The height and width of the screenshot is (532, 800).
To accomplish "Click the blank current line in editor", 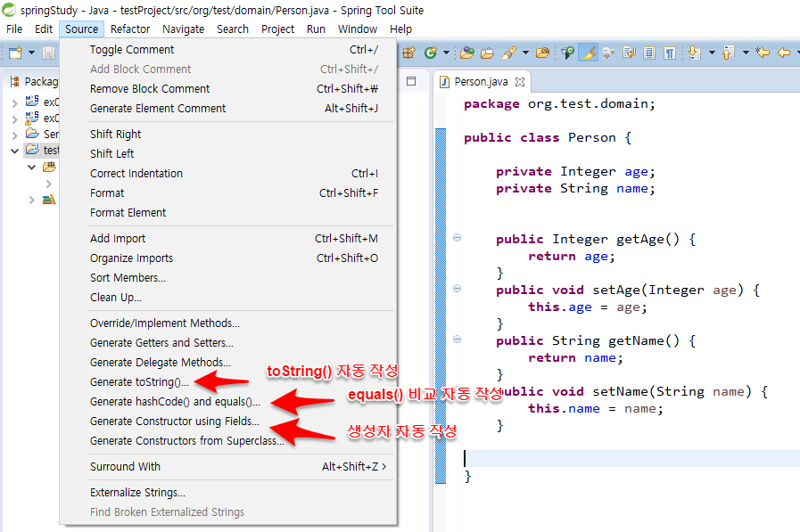I will [x=631, y=458].
